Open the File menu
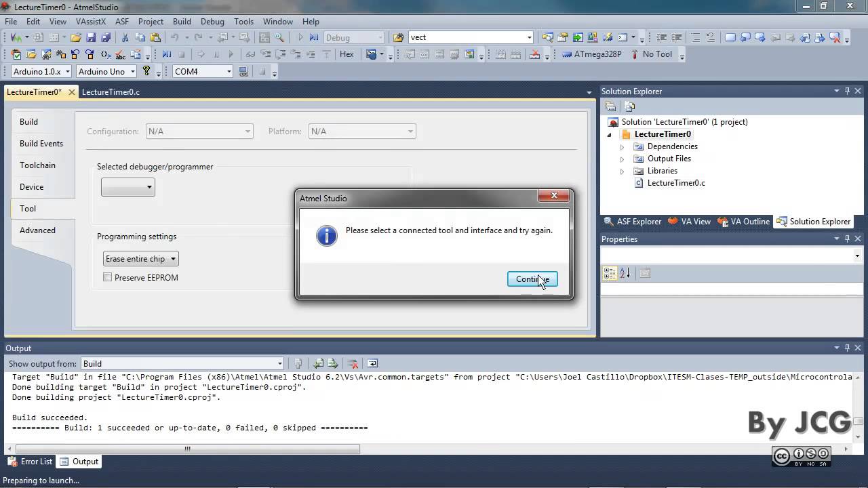This screenshot has height=488, width=868. (11, 22)
